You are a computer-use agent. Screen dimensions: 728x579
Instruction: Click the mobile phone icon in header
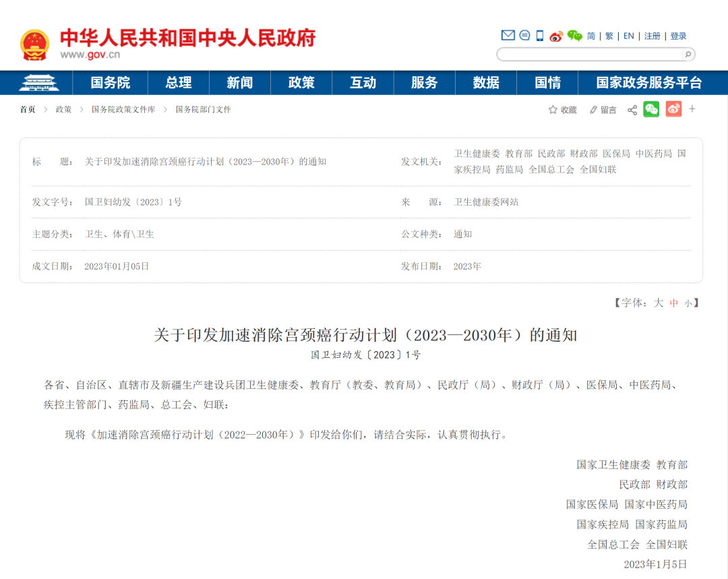[x=540, y=36]
